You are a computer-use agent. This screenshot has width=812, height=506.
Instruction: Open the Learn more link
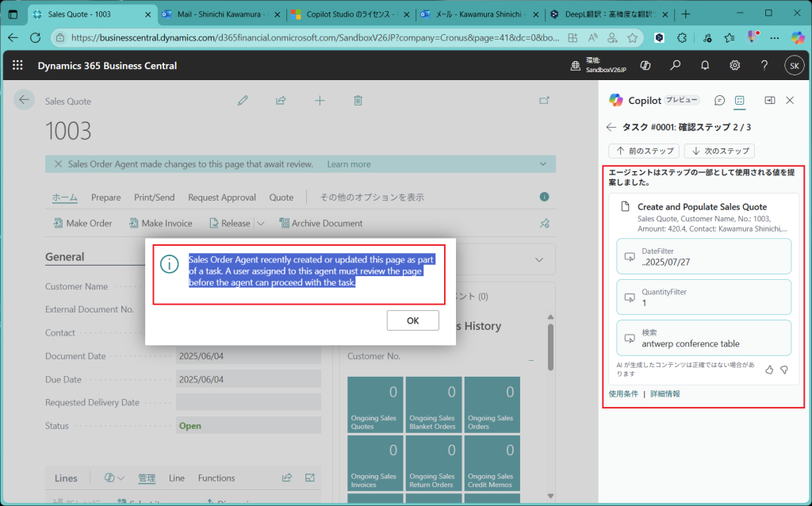(349, 164)
